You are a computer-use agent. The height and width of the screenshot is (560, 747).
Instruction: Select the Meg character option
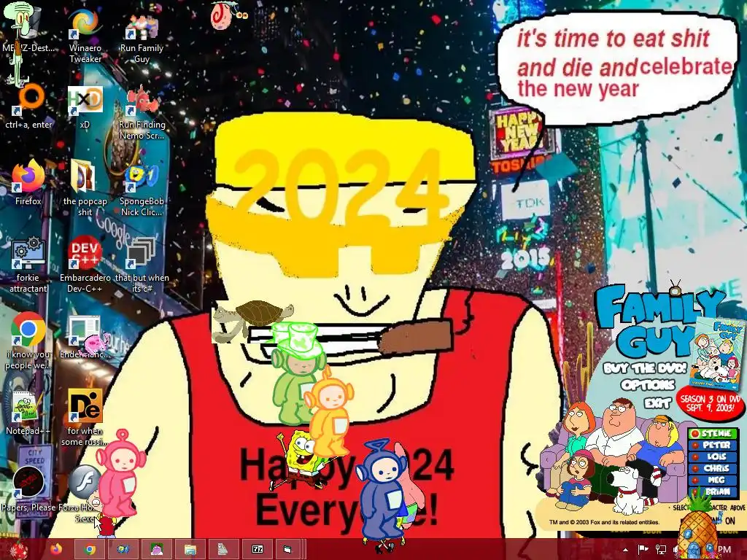[x=712, y=480]
